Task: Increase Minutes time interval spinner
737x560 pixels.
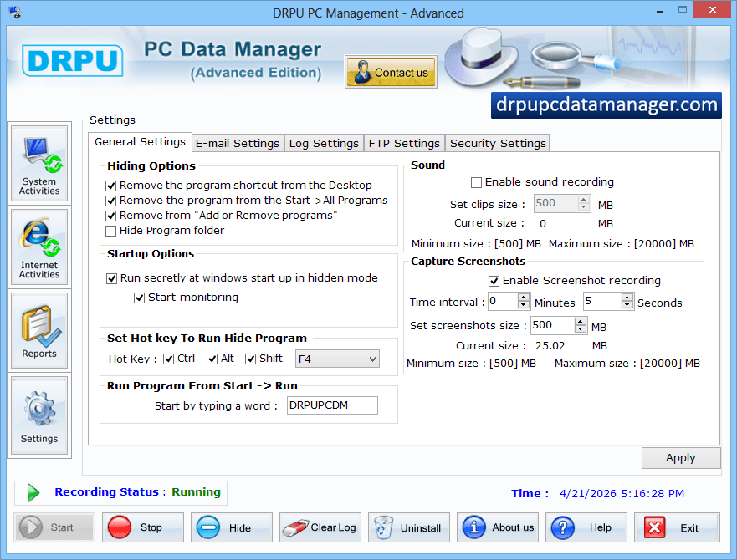Action: (524, 297)
